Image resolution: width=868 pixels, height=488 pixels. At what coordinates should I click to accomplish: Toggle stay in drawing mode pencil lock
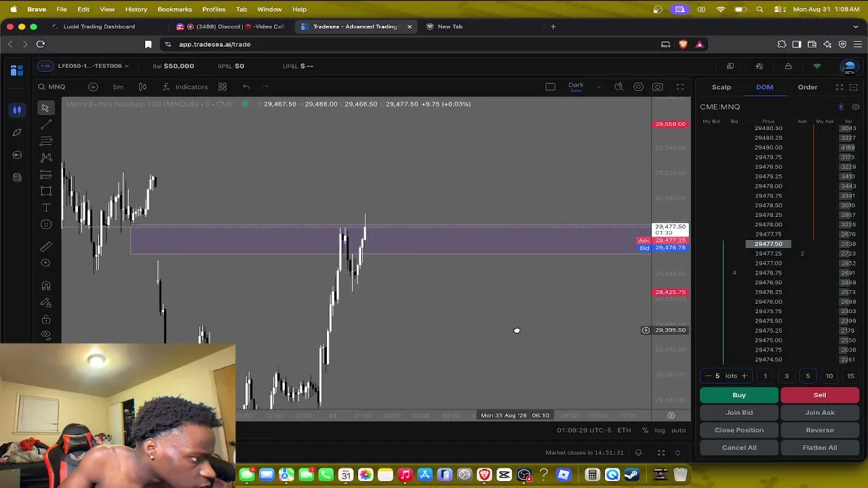click(x=45, y=302)
